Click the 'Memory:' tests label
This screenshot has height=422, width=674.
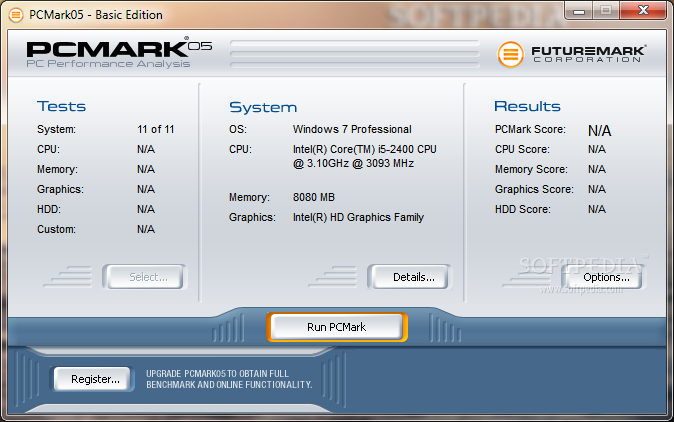57,169
